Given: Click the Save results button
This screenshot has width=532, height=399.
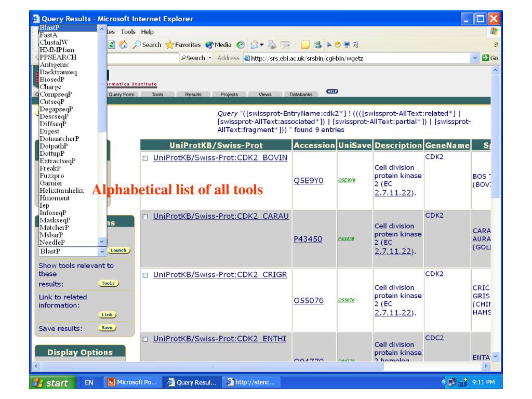Looking at the screenshot, I should pyautogui.click(x=107, y=328).
